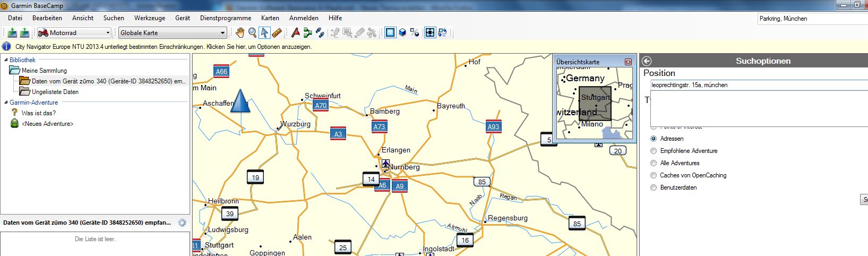
Task: Choose the new waypoint flag tool
Action: tap(296, 33)
